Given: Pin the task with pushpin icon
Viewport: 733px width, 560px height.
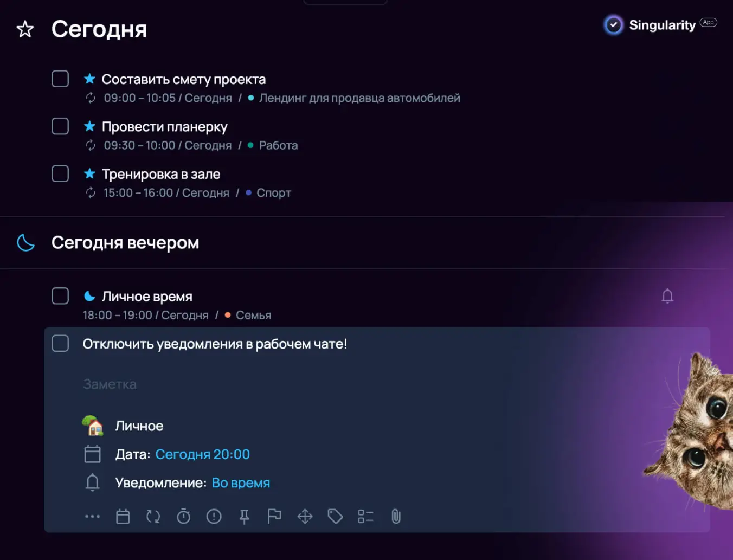Looking at the screenshot, I should tap(245, 517).
